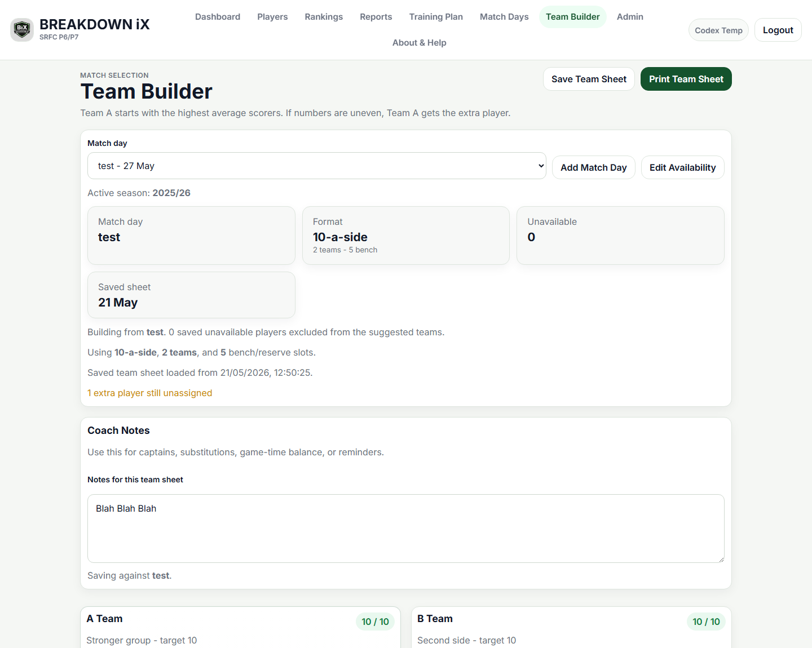Screen dimensions: 812x648
Task: Select the Team Builder nav item
Action: pos(572,17)
